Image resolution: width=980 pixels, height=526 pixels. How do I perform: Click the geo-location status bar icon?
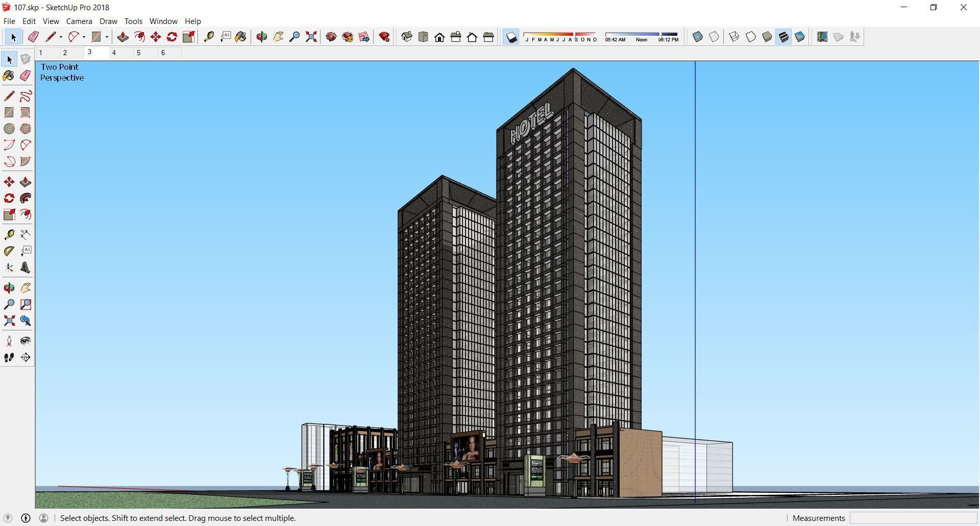tap(8, 518)
